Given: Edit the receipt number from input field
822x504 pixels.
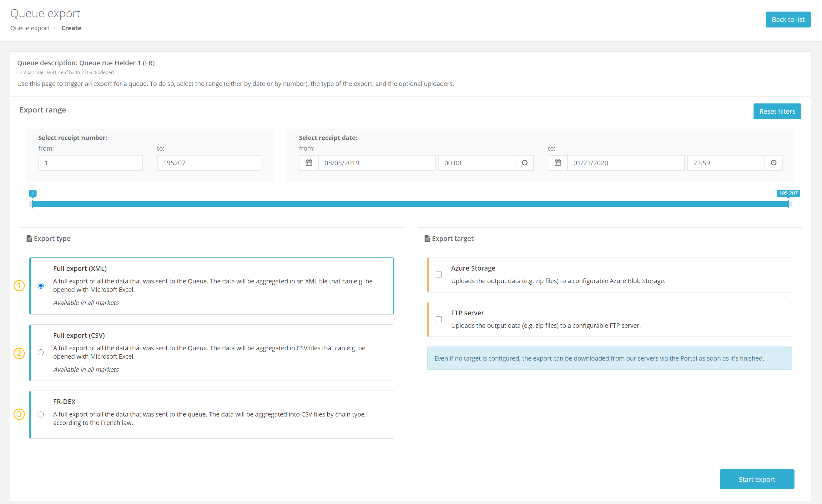Looking at the screenshot, I should [90, 163].
